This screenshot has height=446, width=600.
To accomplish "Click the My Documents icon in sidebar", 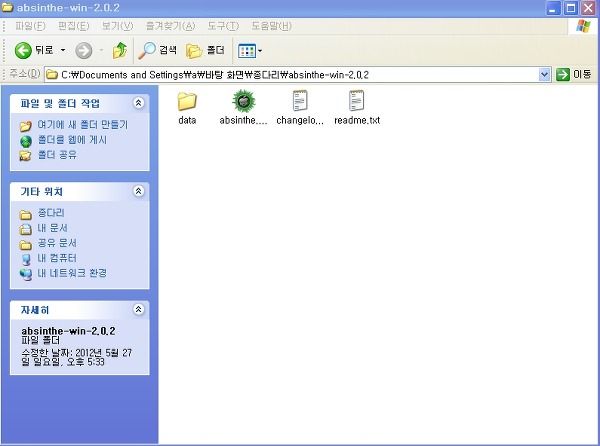I will 26,229.
